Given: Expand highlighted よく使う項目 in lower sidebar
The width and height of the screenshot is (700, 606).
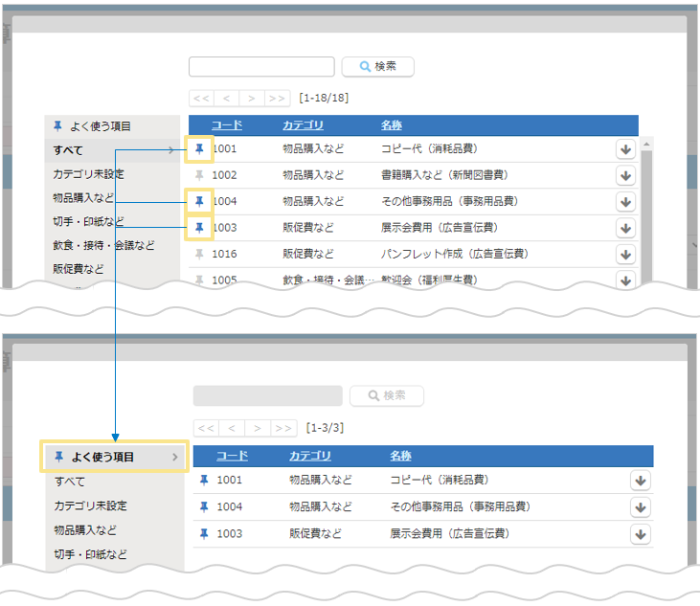Looking at the screenshot, I should (174, 458).
